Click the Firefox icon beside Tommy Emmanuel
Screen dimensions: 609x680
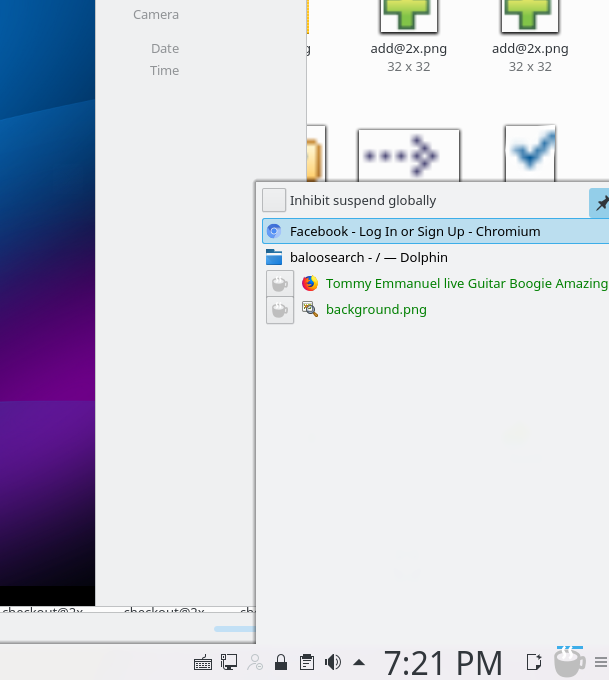pos(310,283)
